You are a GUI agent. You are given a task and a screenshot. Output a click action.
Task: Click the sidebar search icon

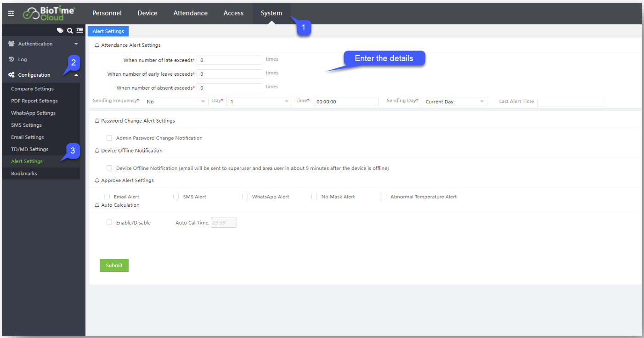click(70, 31)
